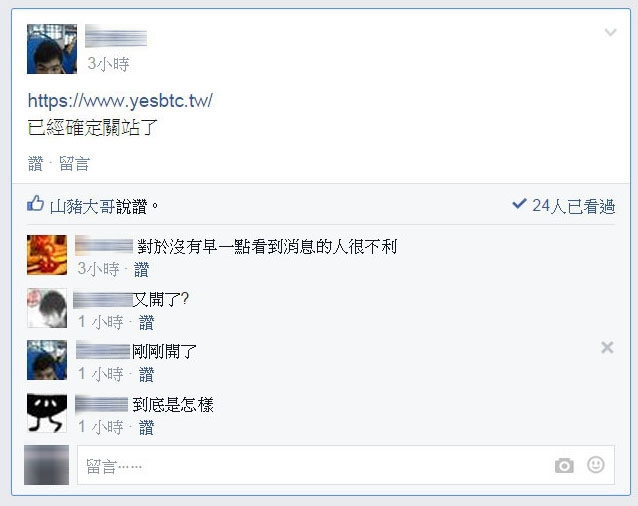Screen dimensions: 638x506
Task: Open the black creature avatar commenter profile
Action: [47, 413]
